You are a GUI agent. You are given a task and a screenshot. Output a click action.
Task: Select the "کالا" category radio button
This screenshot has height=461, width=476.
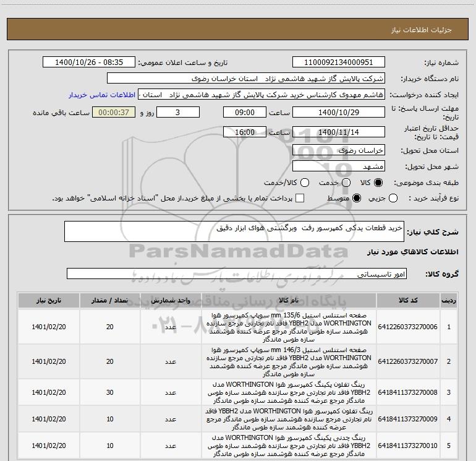[378, 183]
